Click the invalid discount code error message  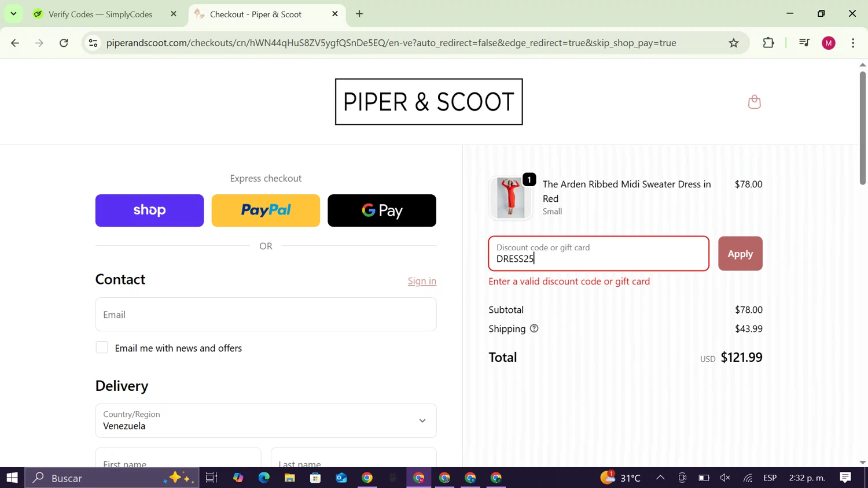(x=569, y=281)
